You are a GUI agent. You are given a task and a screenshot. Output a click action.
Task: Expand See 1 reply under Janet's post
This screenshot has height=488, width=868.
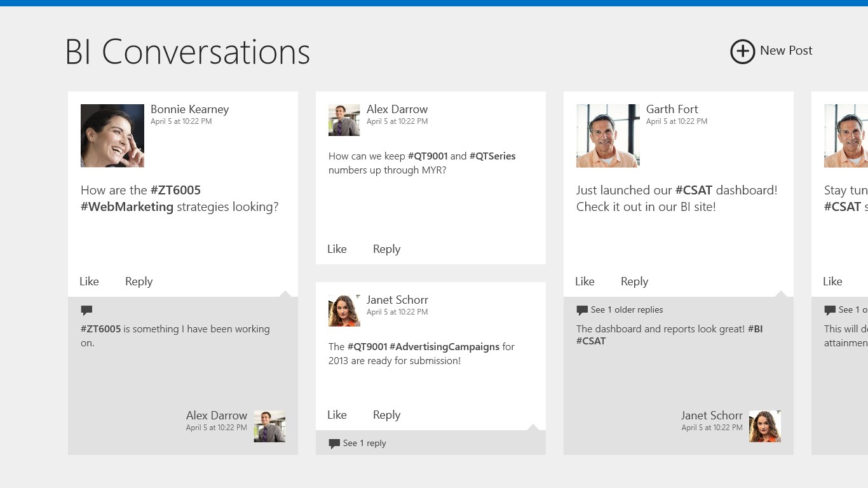click(x=364, y=444)
